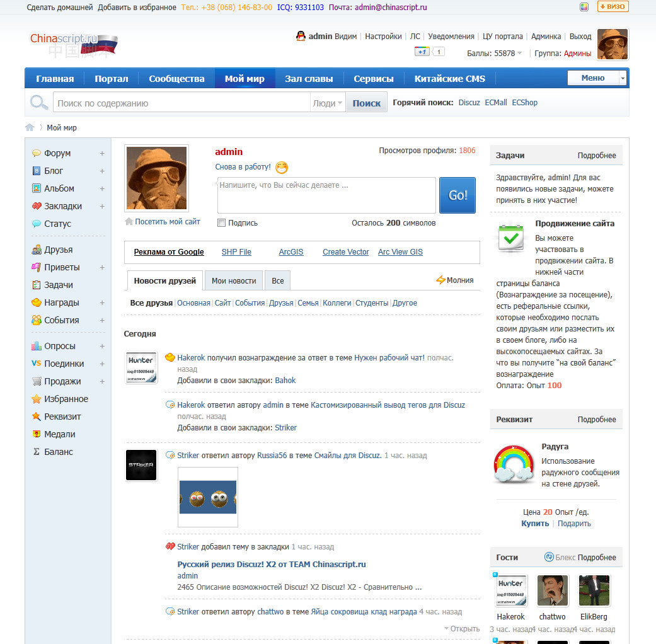Expand the Альбом plus button
Viewport: 656px width, 644px height.
point(102,188)
